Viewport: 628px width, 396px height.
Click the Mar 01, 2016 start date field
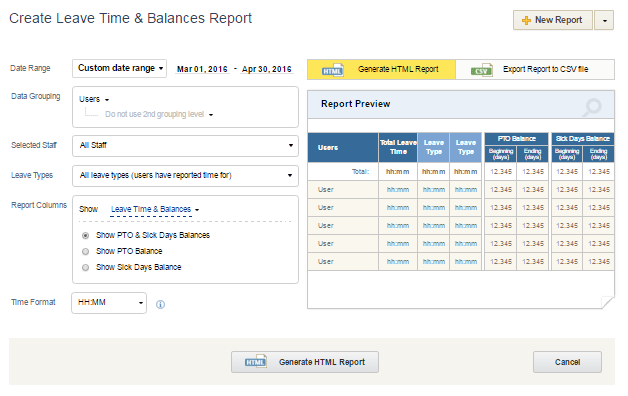pos(202,69)
